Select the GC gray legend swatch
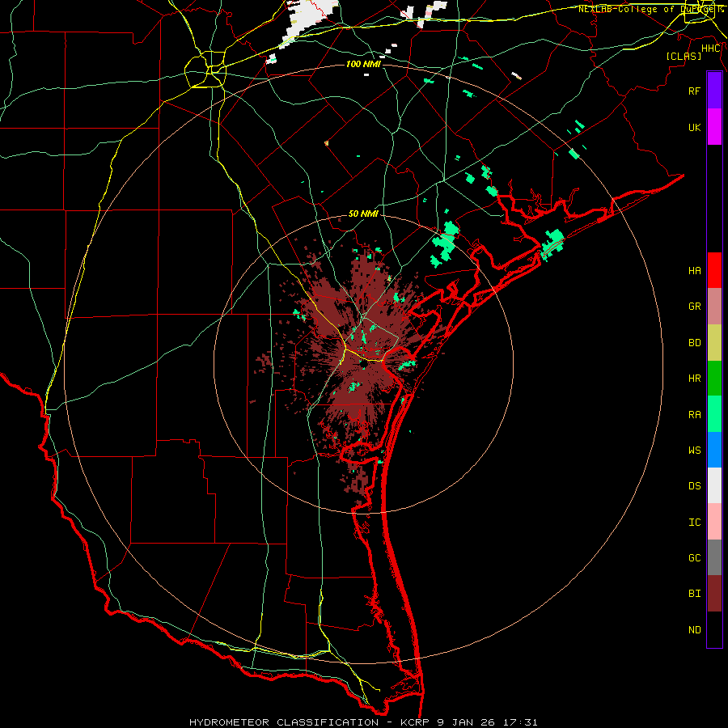 pos(714,557)
